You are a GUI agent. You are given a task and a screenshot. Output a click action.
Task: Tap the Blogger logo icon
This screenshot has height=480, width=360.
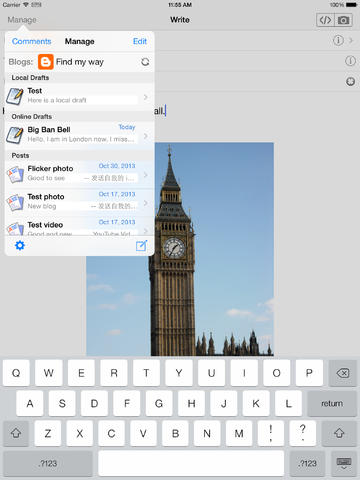[x=46, y=62]
